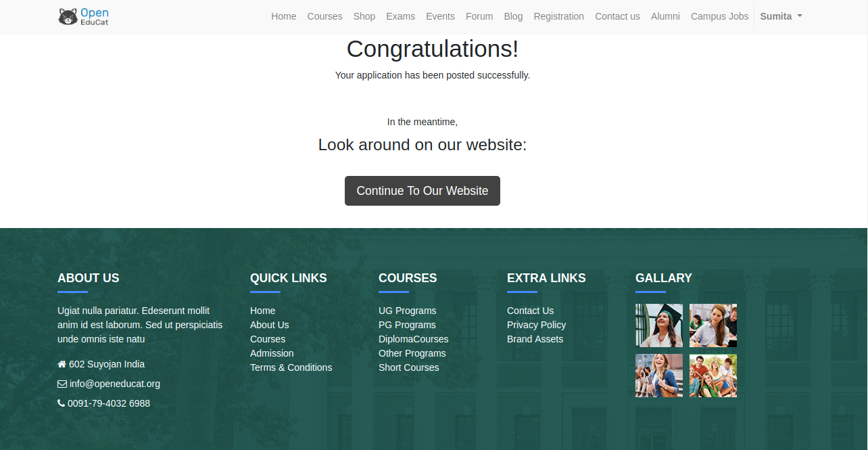Open the laughing girl with books photo

click(x=659, y=376)
